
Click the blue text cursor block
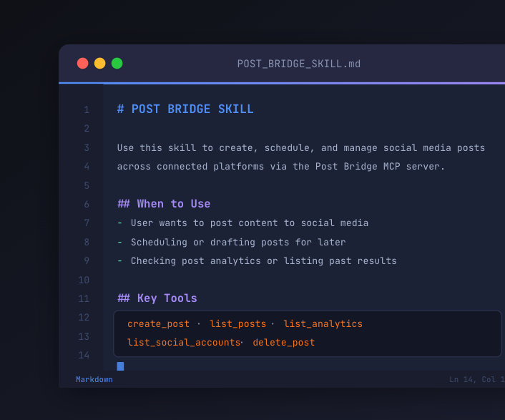point(120,366)
